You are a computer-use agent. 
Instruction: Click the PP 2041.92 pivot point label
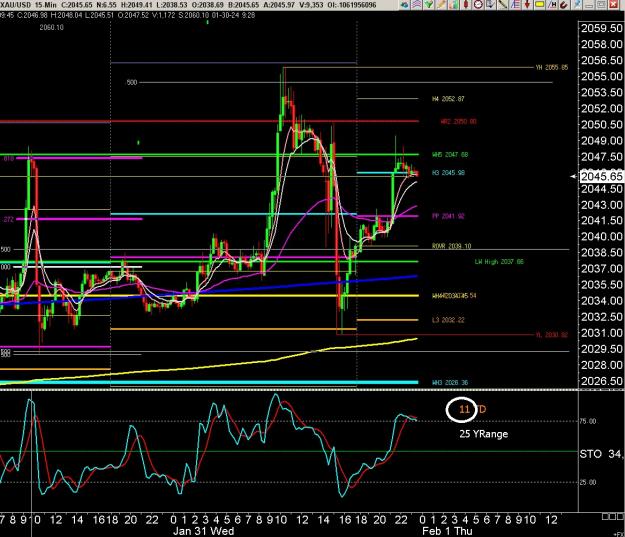click(448, 216)
